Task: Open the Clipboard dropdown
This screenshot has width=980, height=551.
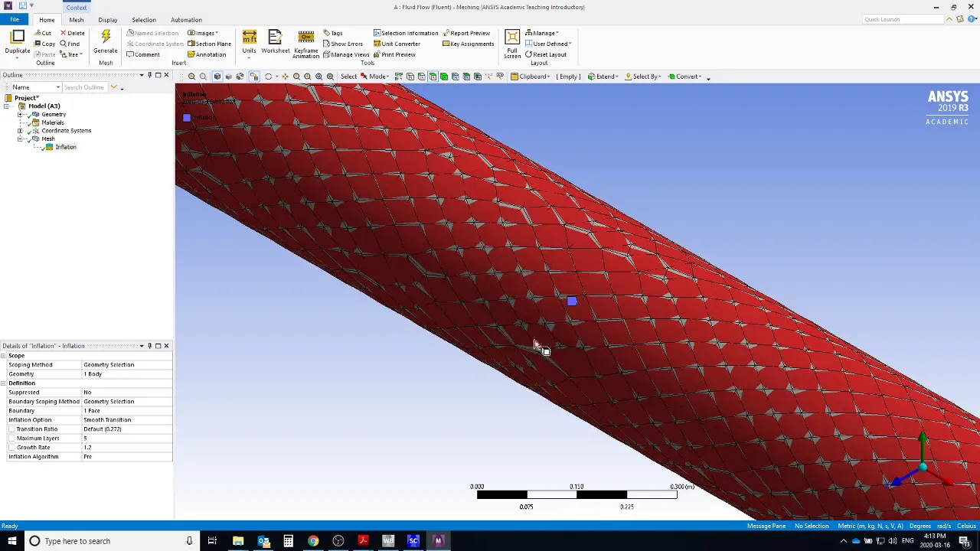Action: pos(531,77)
